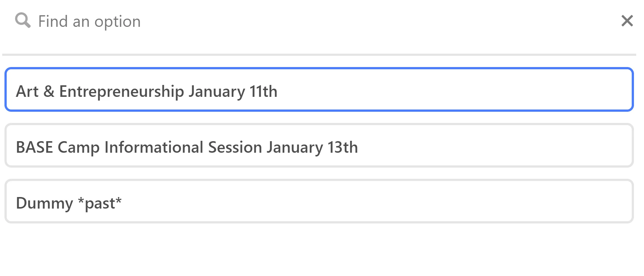The width and height of the screenshot is (644, 276).
Task: Click the magnifying glass search icon
Action: coord(22,20)
